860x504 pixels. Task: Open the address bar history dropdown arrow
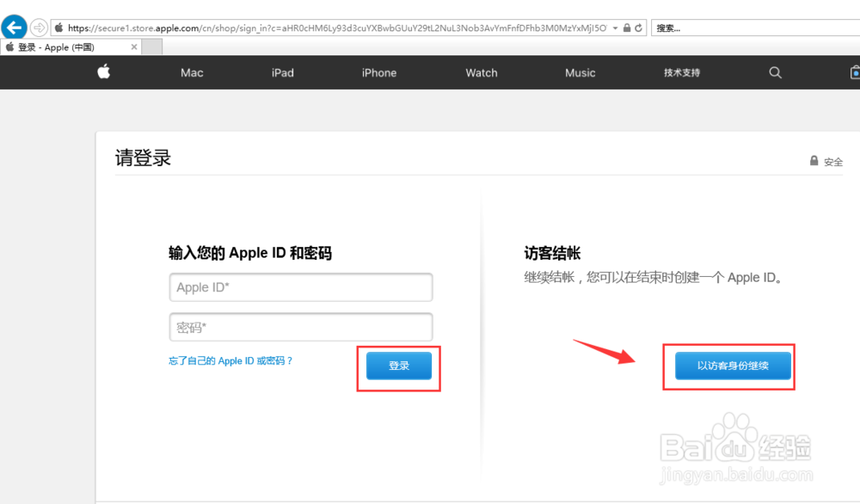(616, 28)
